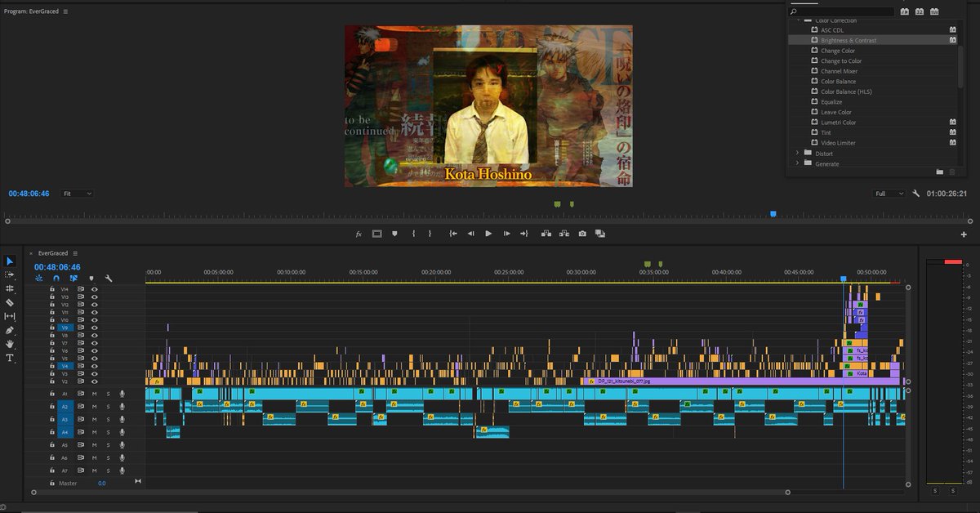The image size is (980, 513).
Task: Create a new custom bin in Effects
Action: [x=939, y=172]
